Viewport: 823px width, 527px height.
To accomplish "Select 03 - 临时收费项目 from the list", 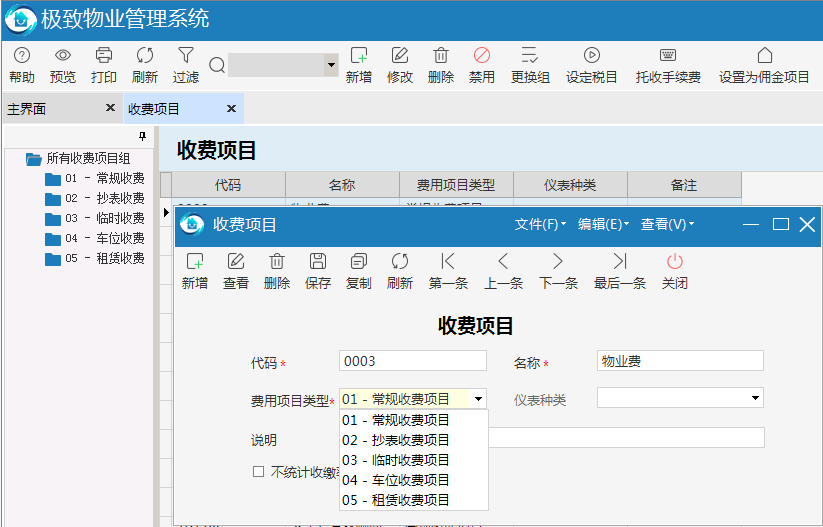I will (414, 460).
